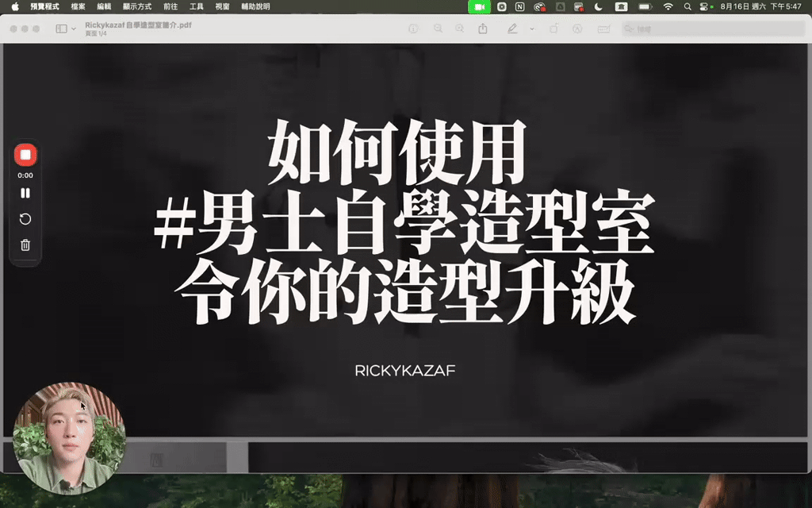Open the 工具 menu
This screenshot has height=508, width=812.
click(197, 6)
